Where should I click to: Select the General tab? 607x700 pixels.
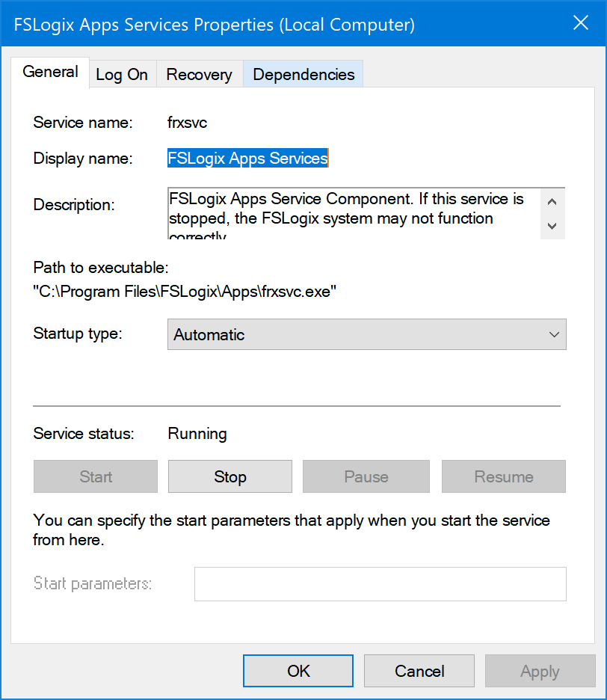(50, 72)
